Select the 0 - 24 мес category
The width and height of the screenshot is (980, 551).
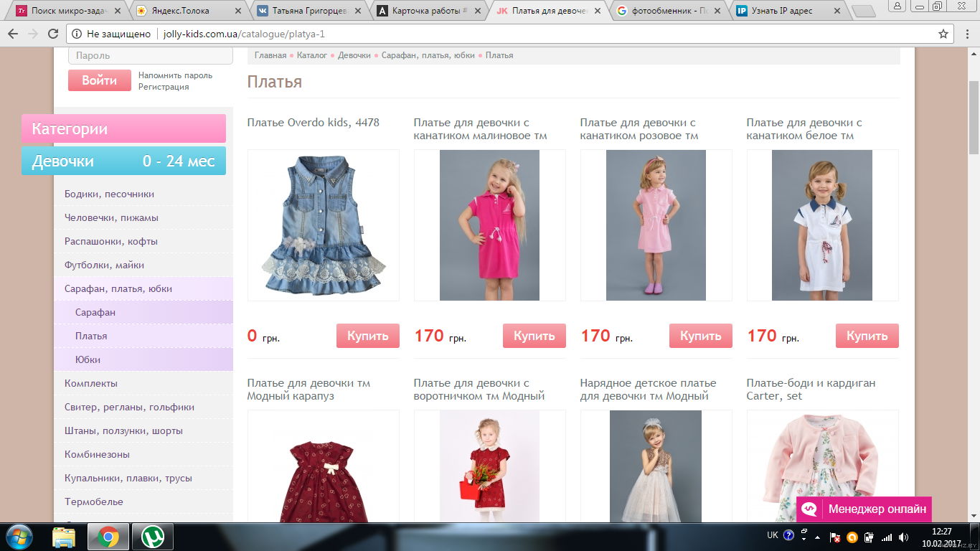pos(179,161)
